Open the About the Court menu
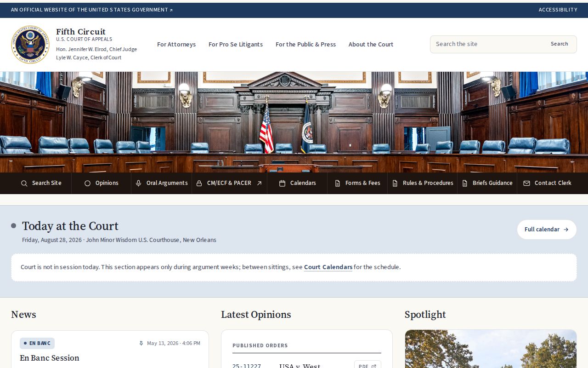588x368 pixels. [x=371, y=45]
